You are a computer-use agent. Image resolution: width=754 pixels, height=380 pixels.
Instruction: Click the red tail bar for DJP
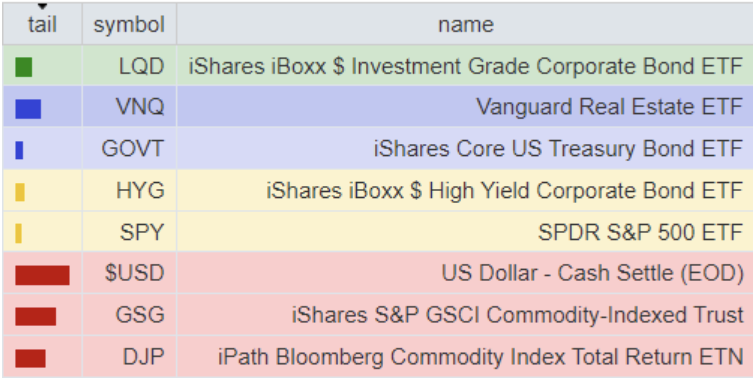click(x=30, y=358)
